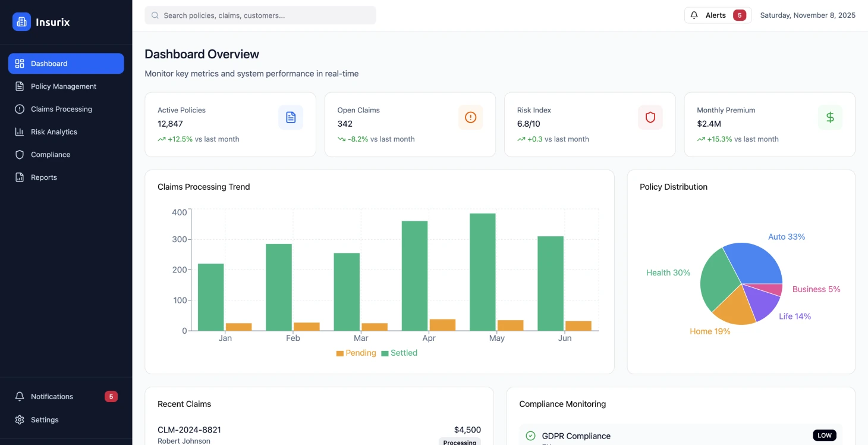Click the GDPR Compliance checkmark icon
868x445 pixels.
point(530,436)
